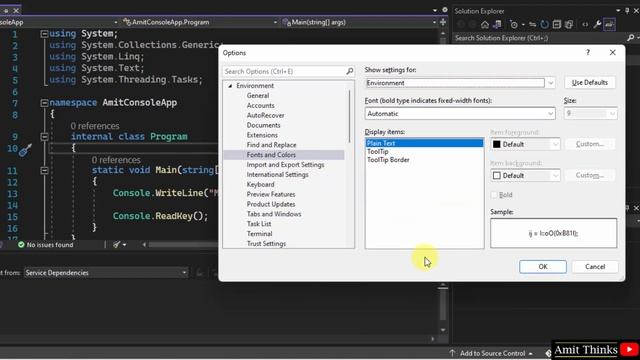Click the Use Defaults button
The width and height of the screenshot is (640, 360).
coord(590,82)
